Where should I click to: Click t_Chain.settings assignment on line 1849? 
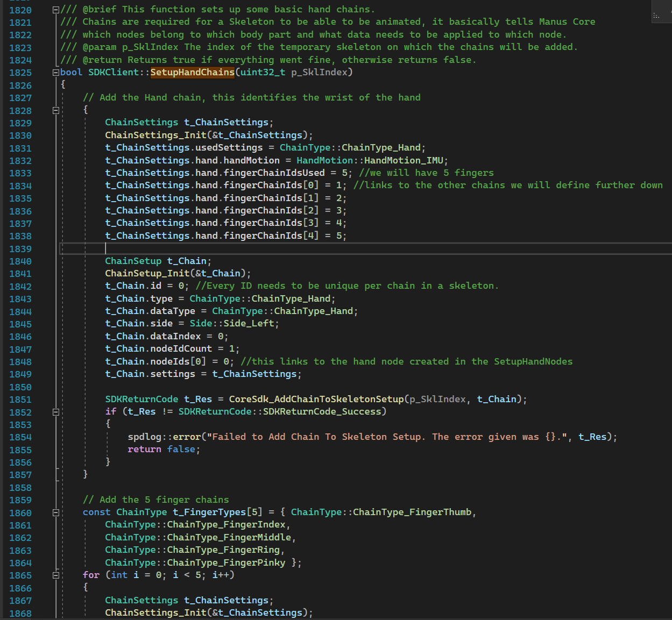(203, 374)
